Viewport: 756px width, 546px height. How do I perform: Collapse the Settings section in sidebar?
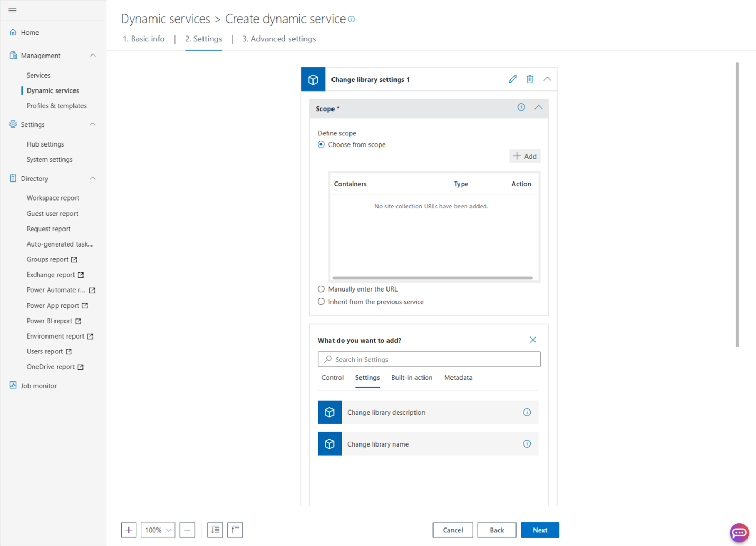click(x=93, y=124)
